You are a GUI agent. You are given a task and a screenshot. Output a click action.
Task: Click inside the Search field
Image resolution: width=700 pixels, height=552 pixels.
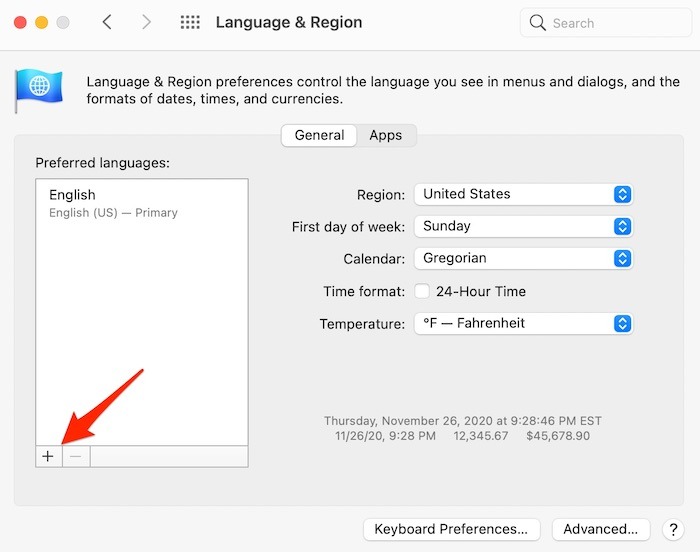click(x=606, y=23)
